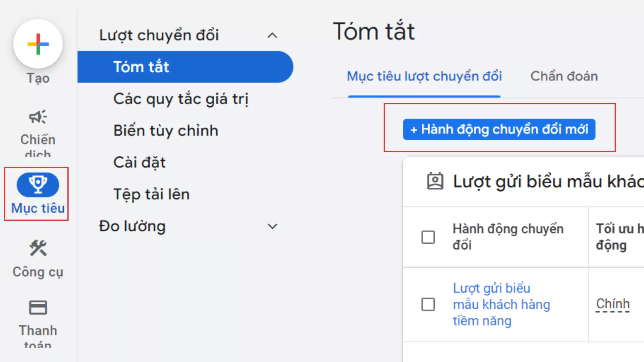Tick checkbox for Lượt gửi biểu mẫu row
This screenshot has height=362, width=644.
click(428, 304)
